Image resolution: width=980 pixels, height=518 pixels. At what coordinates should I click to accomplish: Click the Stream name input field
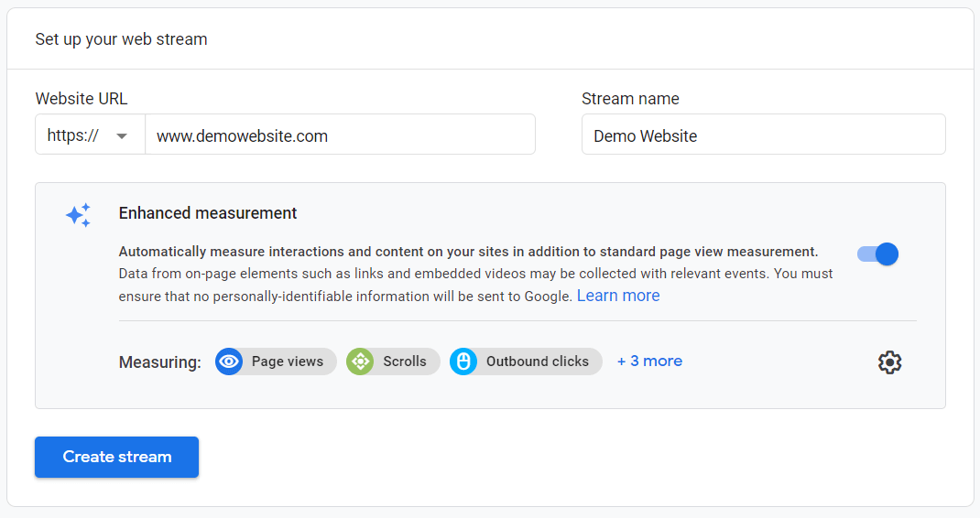763,135
